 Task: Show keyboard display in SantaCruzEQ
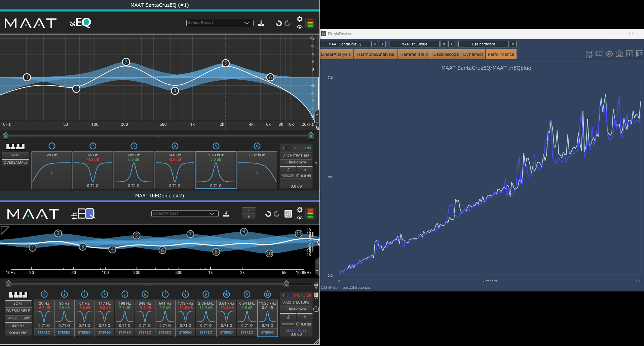(15, 146)
